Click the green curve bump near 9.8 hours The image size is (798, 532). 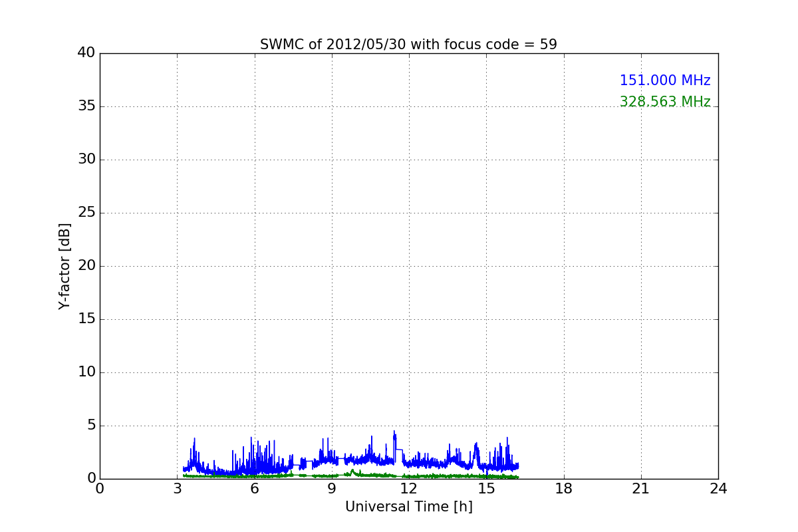pos(352,471)
